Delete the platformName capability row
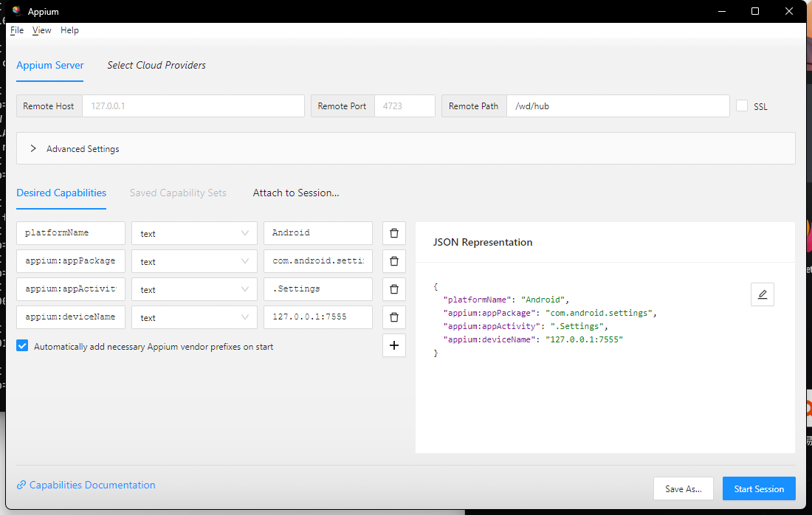This screenshot has width=812, height=515. pyautogui.click(x=394, y=233)
